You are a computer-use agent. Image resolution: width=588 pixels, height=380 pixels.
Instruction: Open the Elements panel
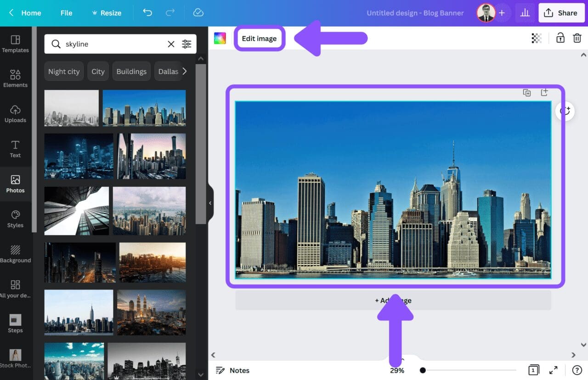tap(15, 79)
